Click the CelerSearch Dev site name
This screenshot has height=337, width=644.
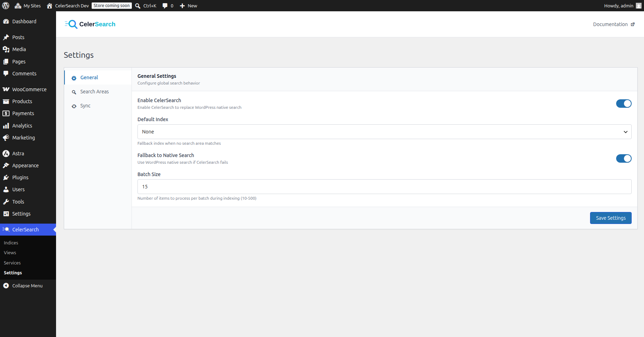(72, 6)
